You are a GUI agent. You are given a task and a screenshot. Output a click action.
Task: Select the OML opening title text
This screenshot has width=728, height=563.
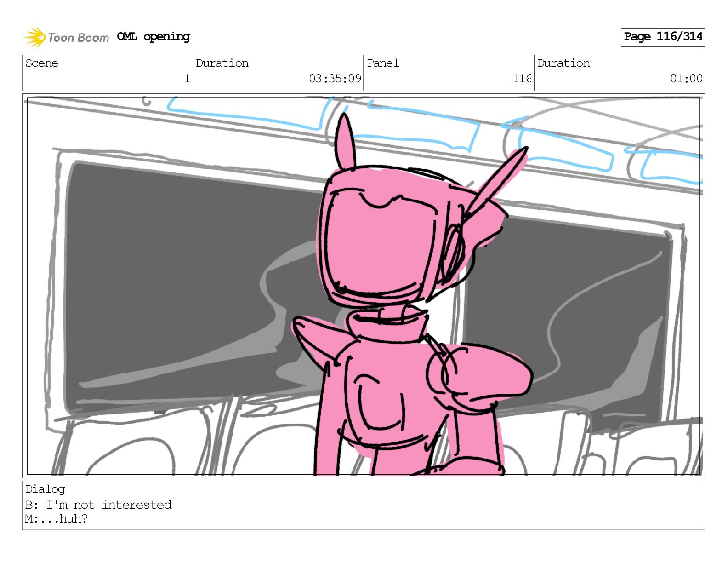pos(154,37)
